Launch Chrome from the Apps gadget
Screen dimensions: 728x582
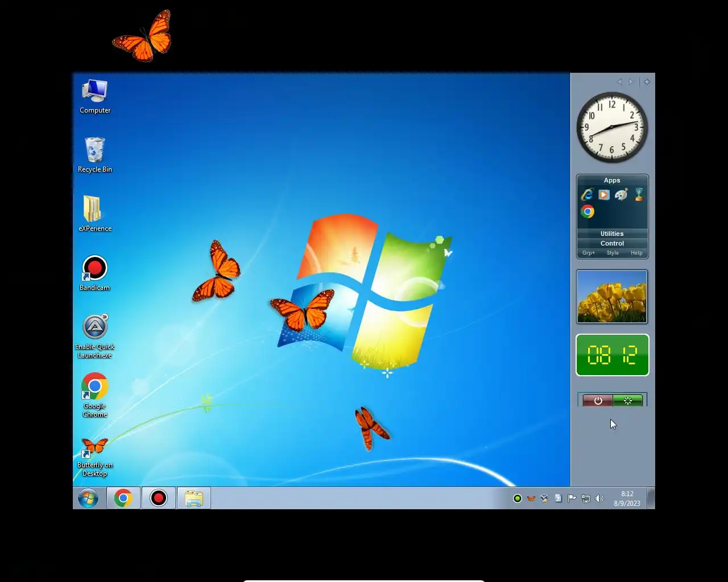[588, 211]
